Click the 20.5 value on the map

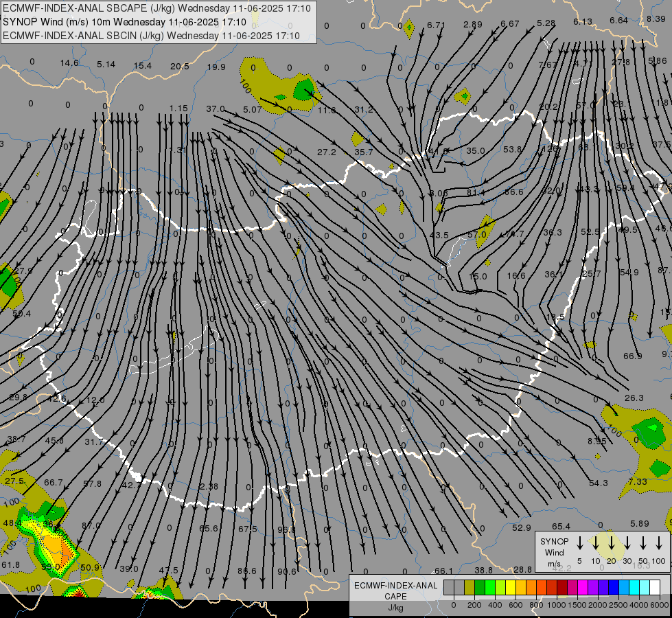coord(180,66)
